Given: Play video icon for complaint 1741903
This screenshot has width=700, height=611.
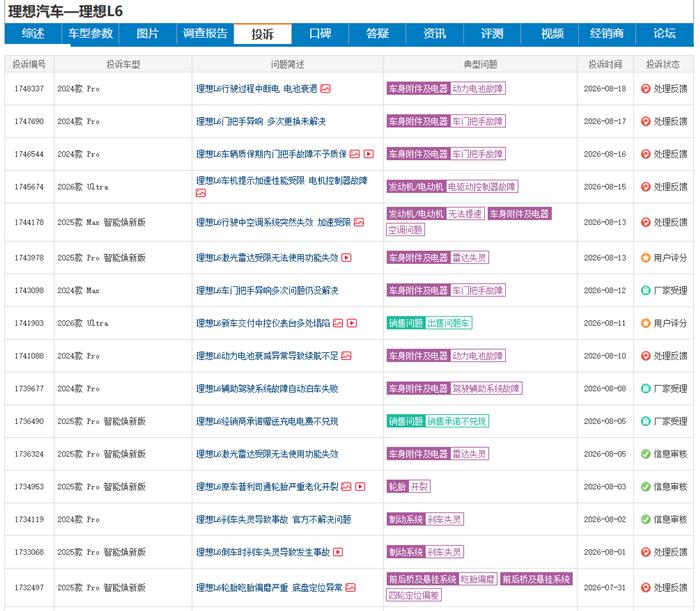Looking at the screenshot, I should tap(352, 323).
